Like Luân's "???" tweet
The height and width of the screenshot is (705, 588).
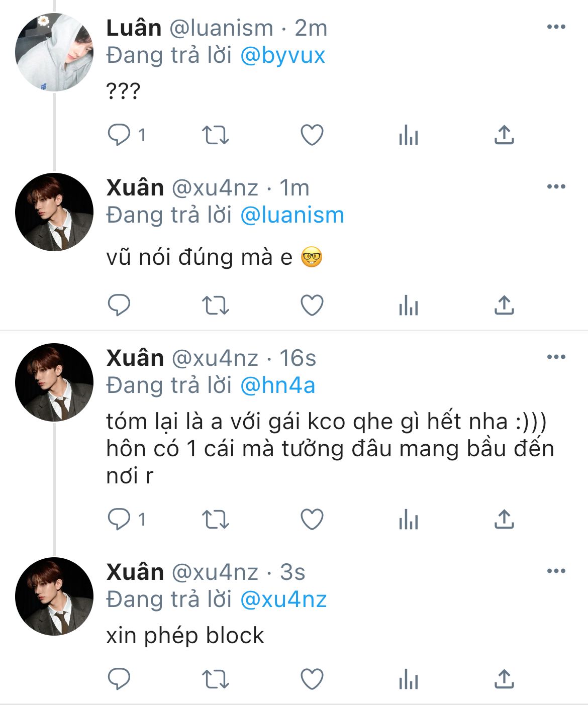tap(312, 135)
